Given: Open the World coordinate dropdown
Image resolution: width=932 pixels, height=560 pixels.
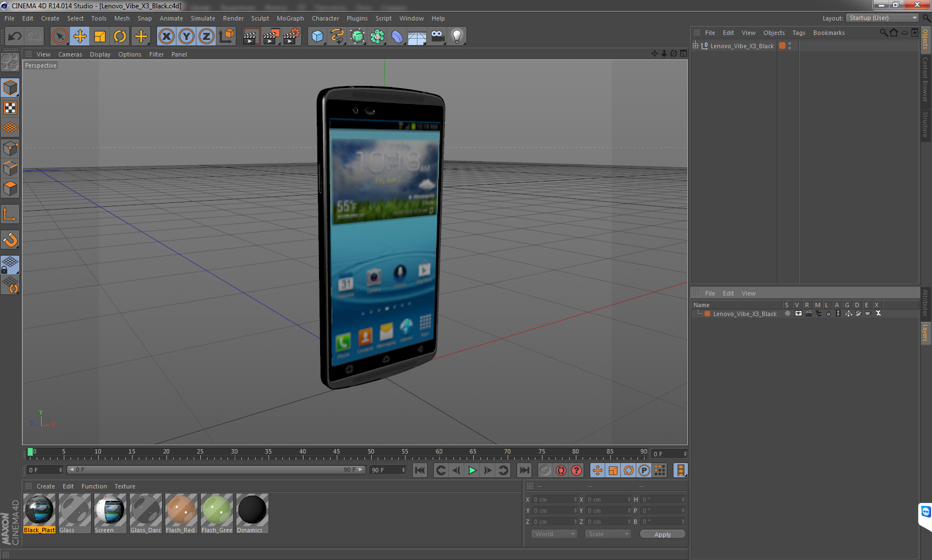Looking at the screenshot, I should pyautogui.click(x=554, y=534).
